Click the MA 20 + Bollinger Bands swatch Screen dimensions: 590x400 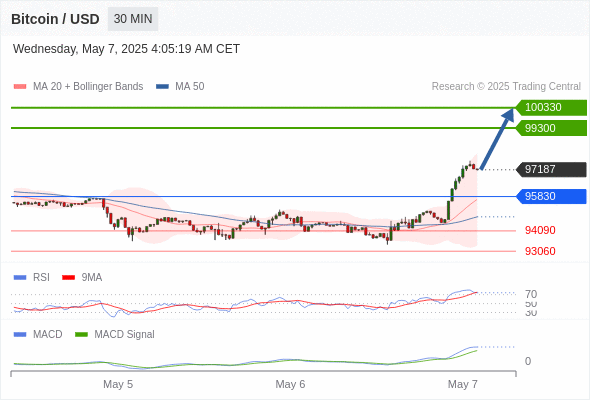[x=20, y=87]
